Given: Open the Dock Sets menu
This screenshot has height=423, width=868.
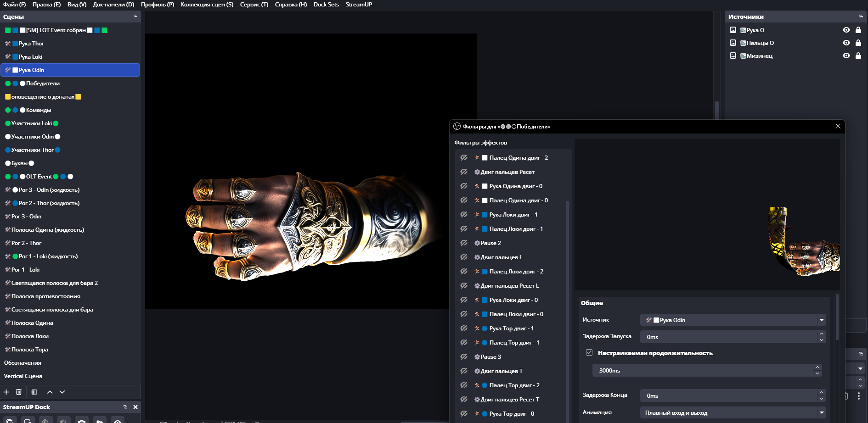Looking at the screenshot, I should tap(326, 5).
